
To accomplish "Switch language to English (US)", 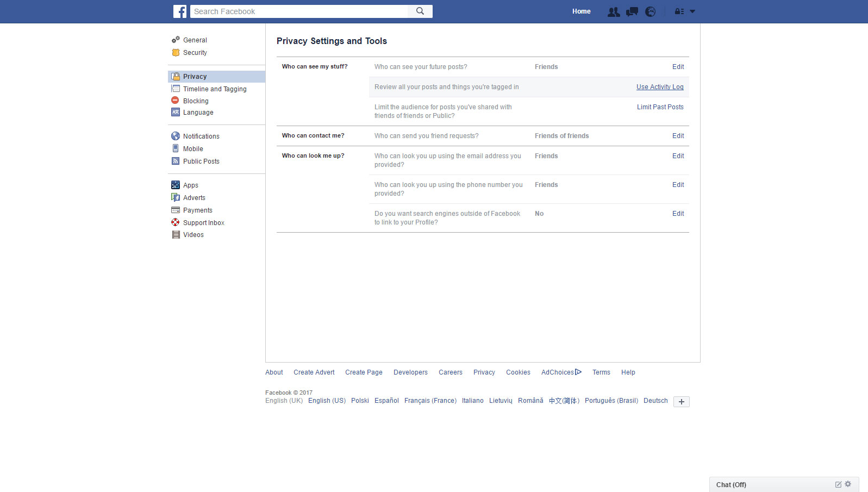I will point(327,401).
